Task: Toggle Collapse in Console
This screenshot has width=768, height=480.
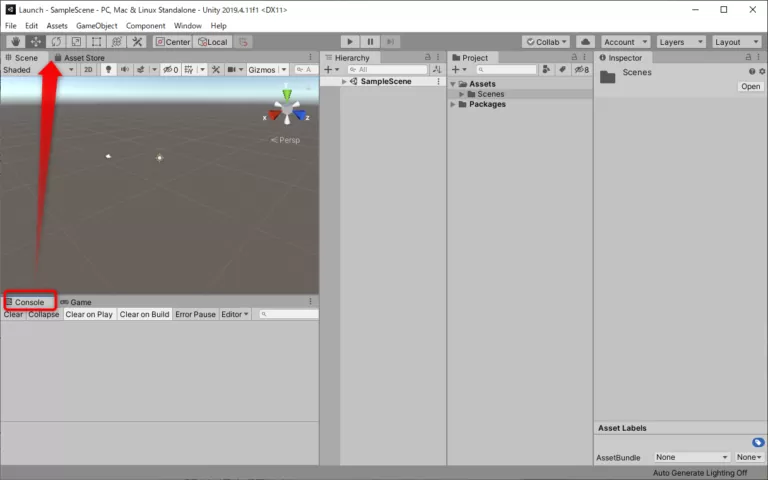Action: [x=44, y=314]
